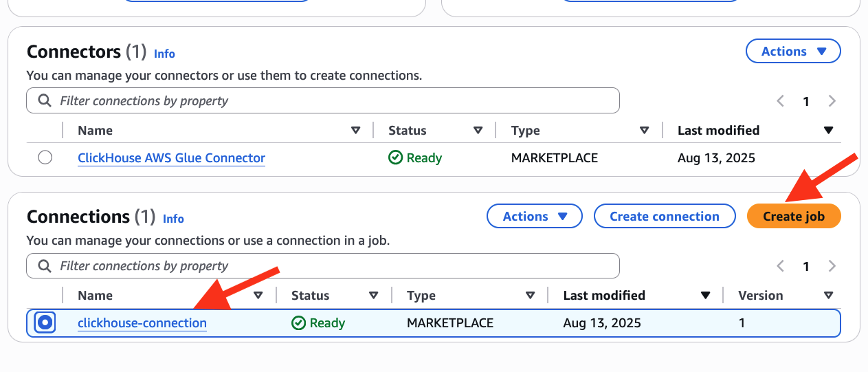Sort connectors by Last modified arrow

(x=828, y=131)
